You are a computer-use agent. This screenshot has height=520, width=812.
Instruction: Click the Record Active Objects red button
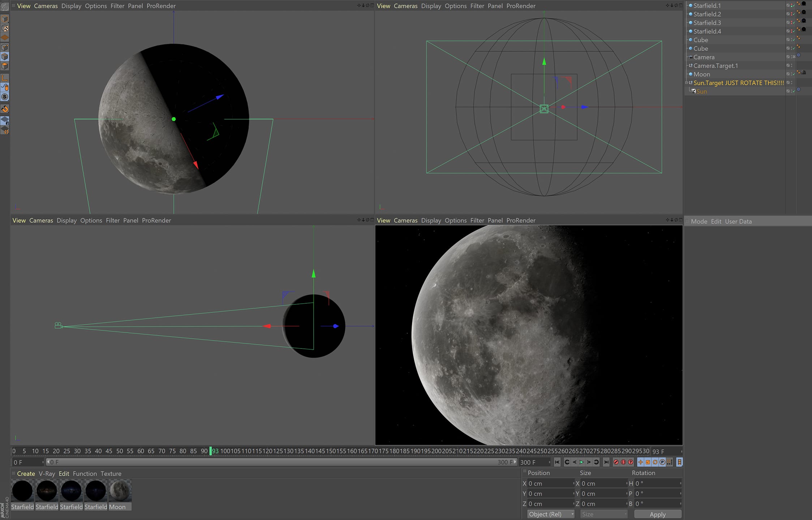tap(616, 462)
